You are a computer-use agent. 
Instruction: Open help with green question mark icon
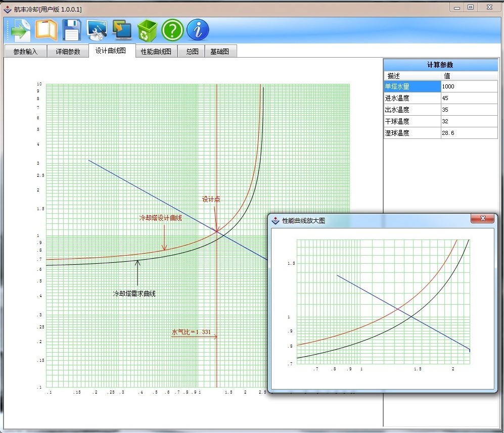[x=172, y=30]
